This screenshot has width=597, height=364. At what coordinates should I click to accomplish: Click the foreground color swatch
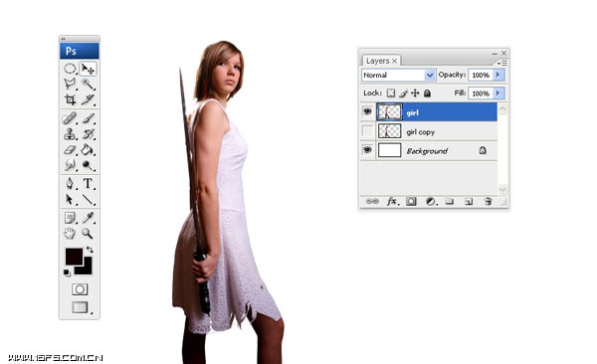pyautogui.click(x=74, y=257)
